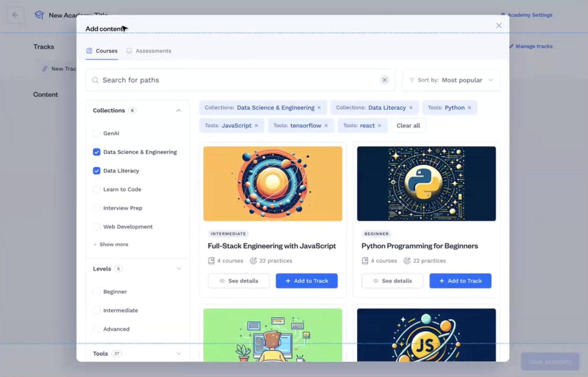Collapse the Collections filter section

[x=179, y=110]
